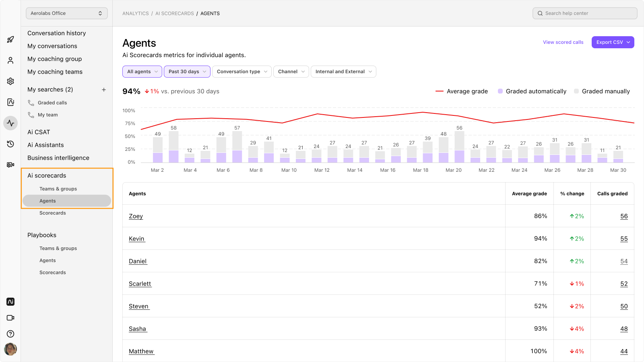Viewport: 644px width, 362px height.
Task: Click the View scored calls link
Action: 563,42
